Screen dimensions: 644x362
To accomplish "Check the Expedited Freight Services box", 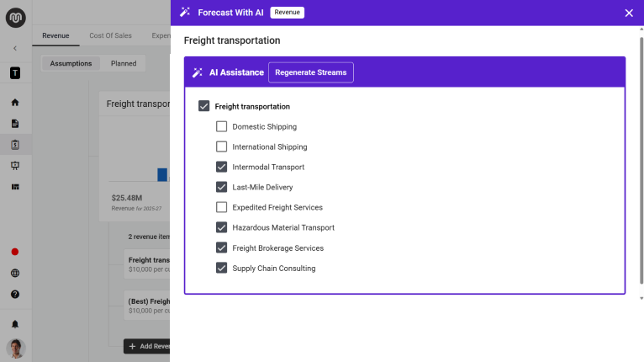I will (222, 208).
